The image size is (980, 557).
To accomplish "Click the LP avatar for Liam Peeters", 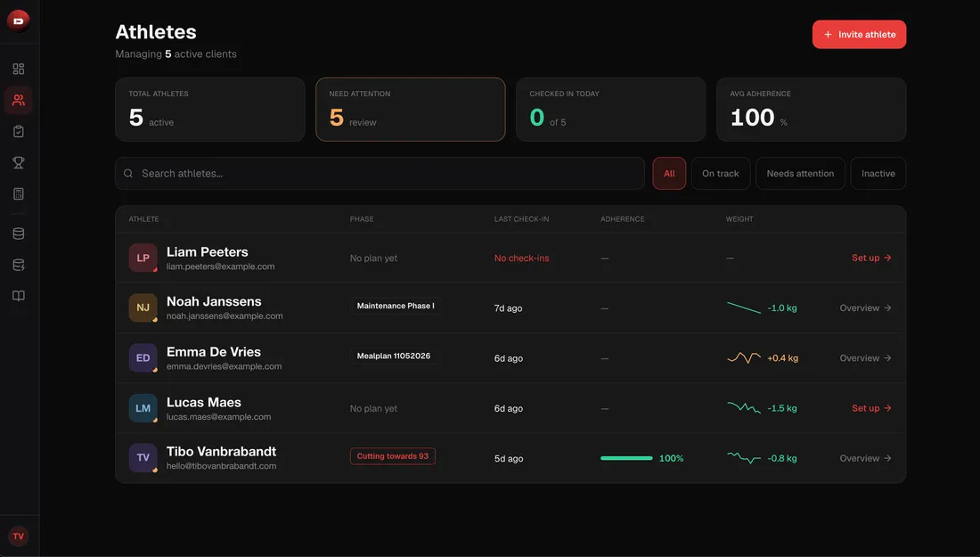I will coord(143,258).
